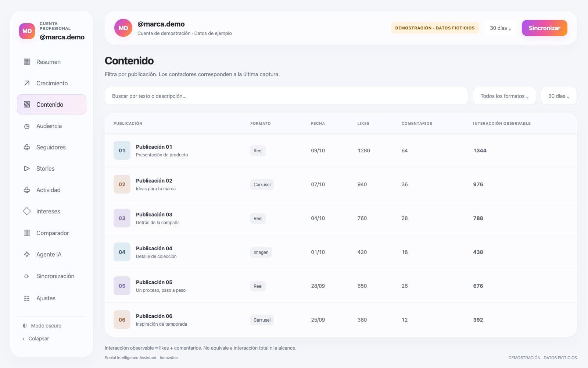588x368 pixels.
Task: Click the Actividad sidebar icon
Action: 27,190
